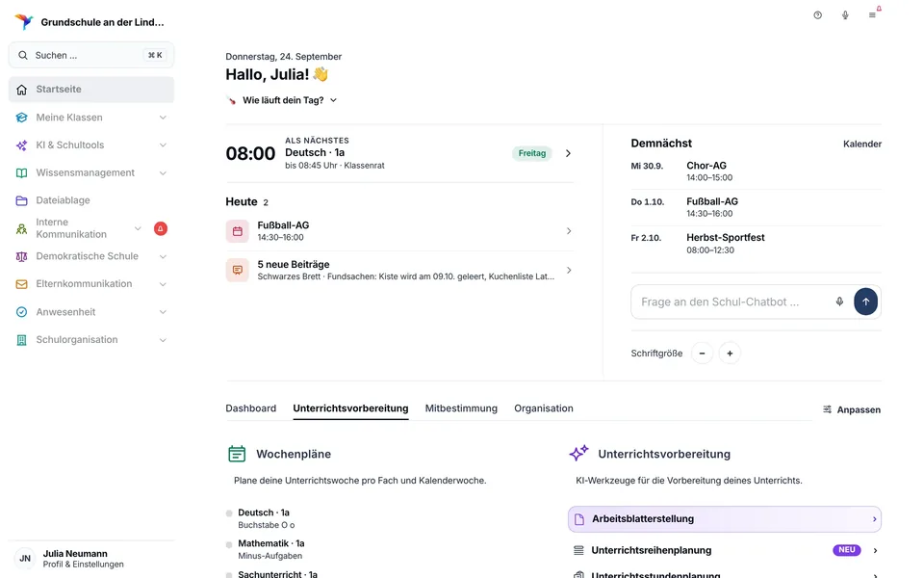Open Dateiablage in sidebar
This screenshot has height=578, width=924.
pyautogui.click(x=91, y=200)
